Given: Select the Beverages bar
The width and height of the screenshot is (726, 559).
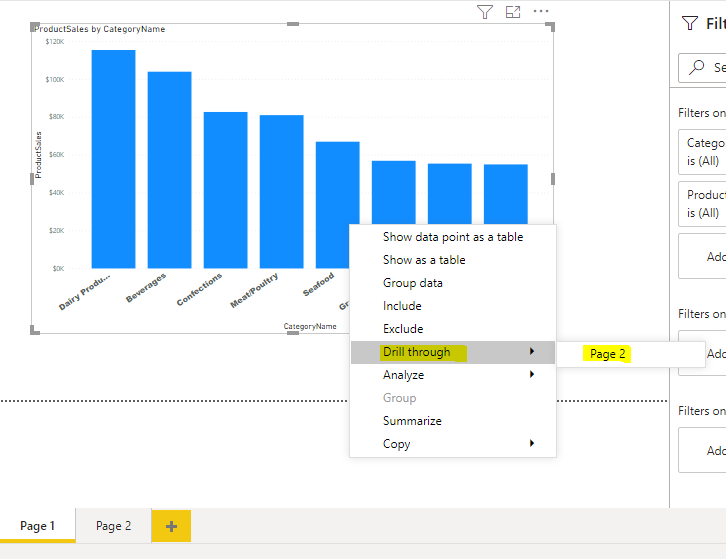Looking at the screenshot, I should pos(169,170).
